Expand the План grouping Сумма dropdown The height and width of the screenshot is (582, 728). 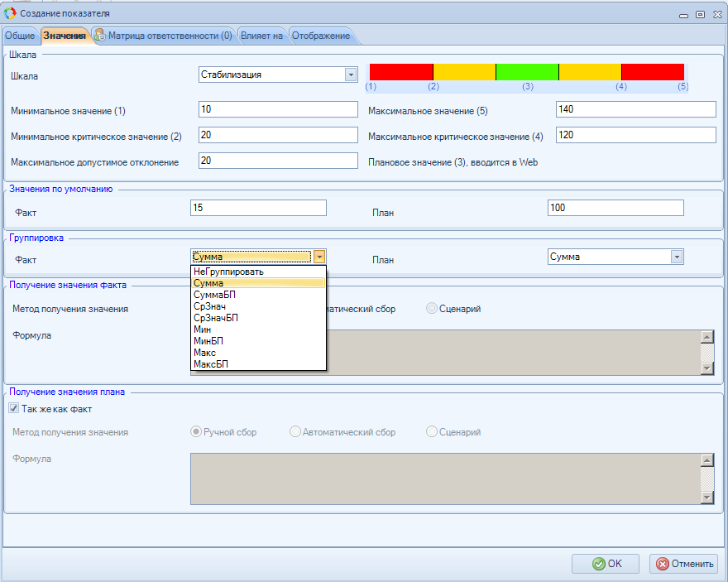(x=677, y=257)
